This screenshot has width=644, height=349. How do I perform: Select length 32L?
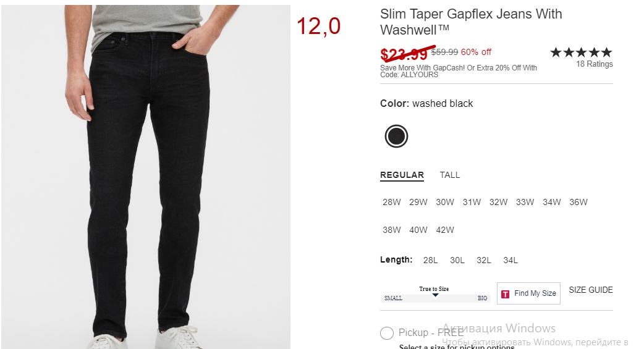484,260
